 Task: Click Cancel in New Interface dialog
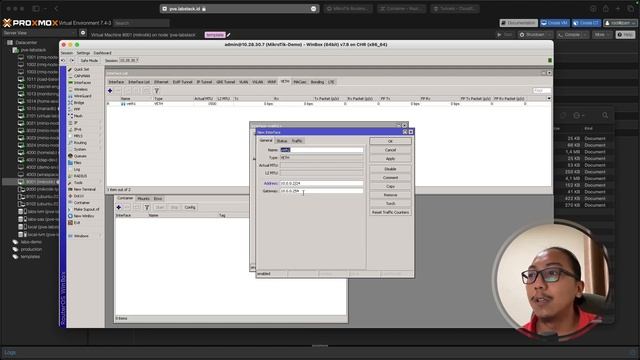(390, 150)
